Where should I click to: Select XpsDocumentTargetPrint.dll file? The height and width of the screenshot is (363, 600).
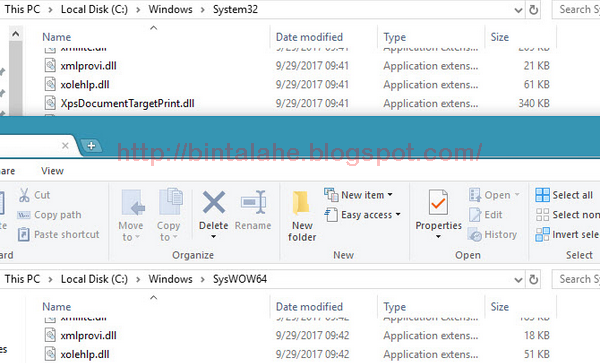(127, 103)
